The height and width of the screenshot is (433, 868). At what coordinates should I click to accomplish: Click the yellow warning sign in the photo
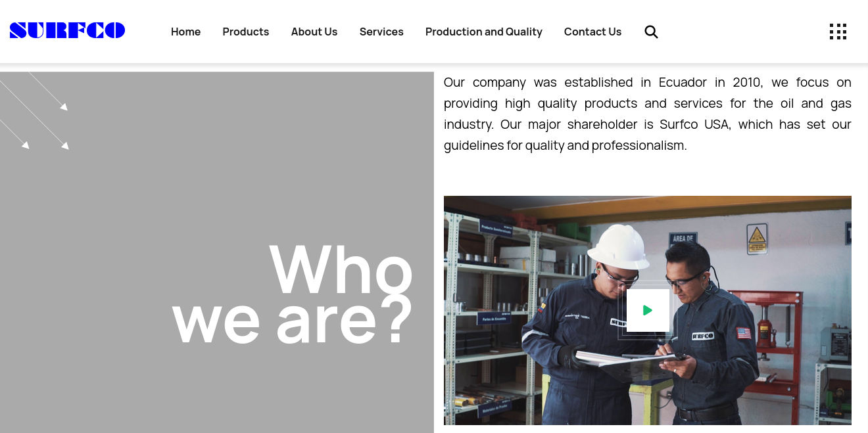[757, 239]
